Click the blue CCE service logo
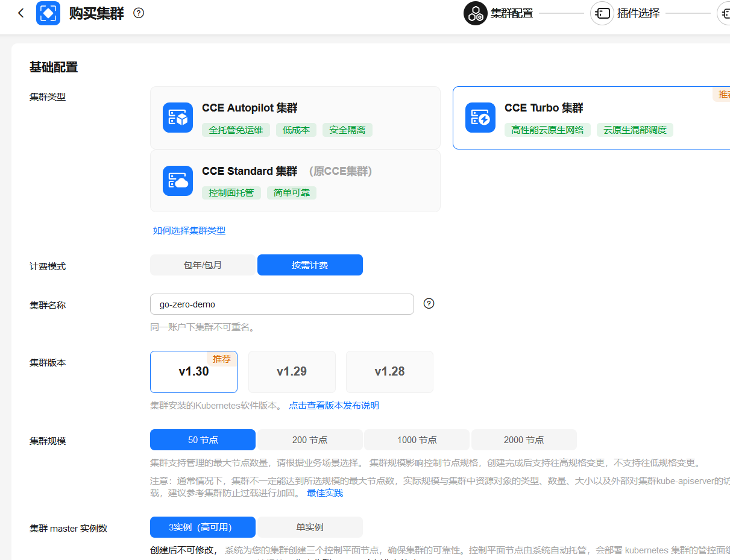Image resolution: width=730 pixels, height=560 pixels. (48, 13)
